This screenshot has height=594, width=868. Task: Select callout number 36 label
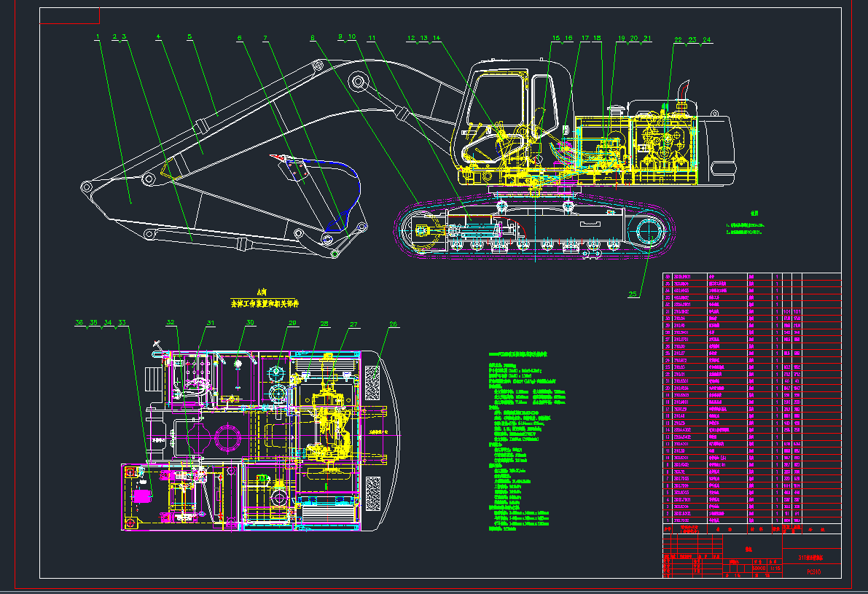coord(79,322)
